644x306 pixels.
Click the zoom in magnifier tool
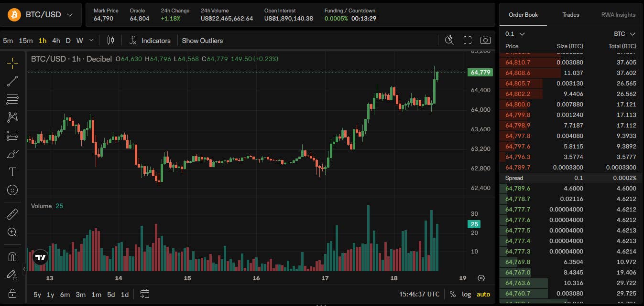coord(12,232)
